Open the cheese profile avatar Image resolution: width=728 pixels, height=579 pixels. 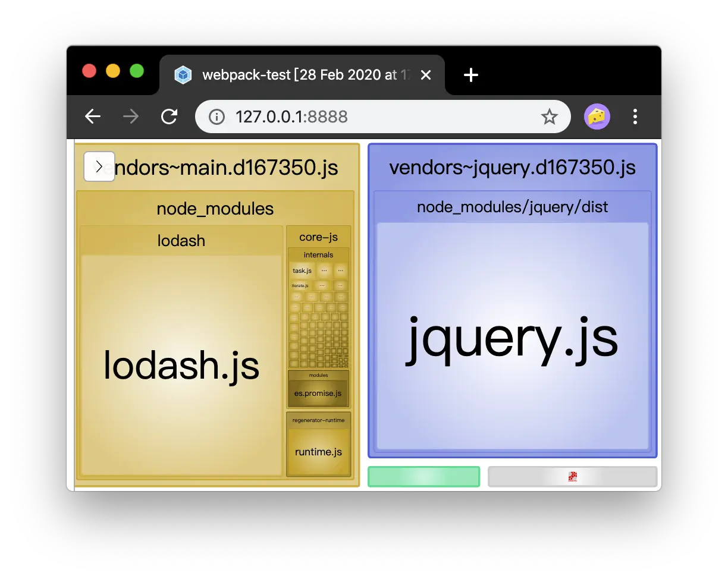tap(597, 117)
